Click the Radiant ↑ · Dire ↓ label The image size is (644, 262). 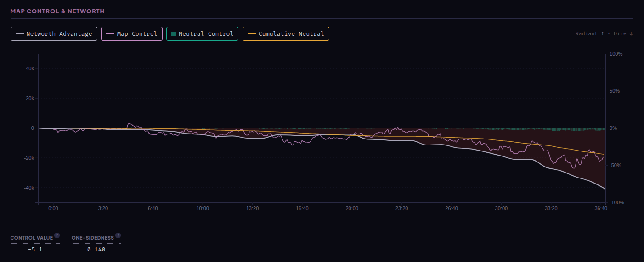[604, 33]
